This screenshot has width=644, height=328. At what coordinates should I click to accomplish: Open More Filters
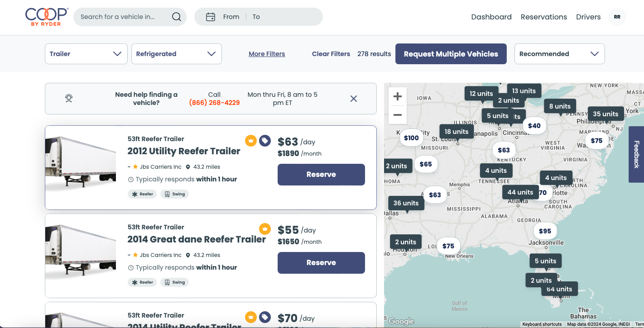tap(267, 54)
